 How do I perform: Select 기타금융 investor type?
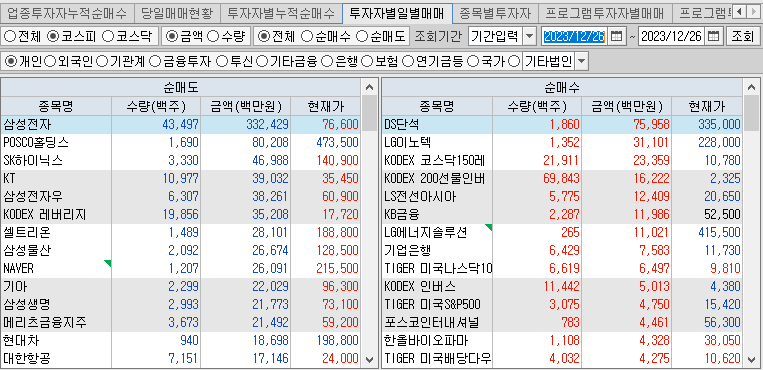(x=262, y=61)
